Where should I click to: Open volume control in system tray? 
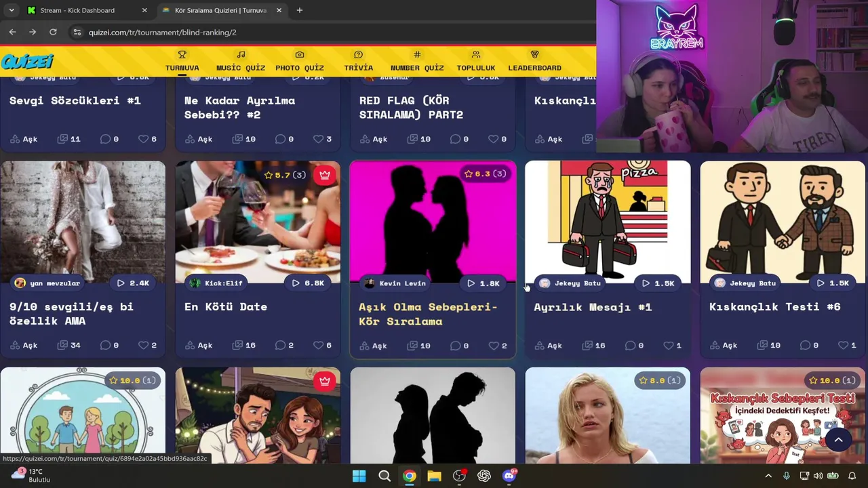click(818, 476)
